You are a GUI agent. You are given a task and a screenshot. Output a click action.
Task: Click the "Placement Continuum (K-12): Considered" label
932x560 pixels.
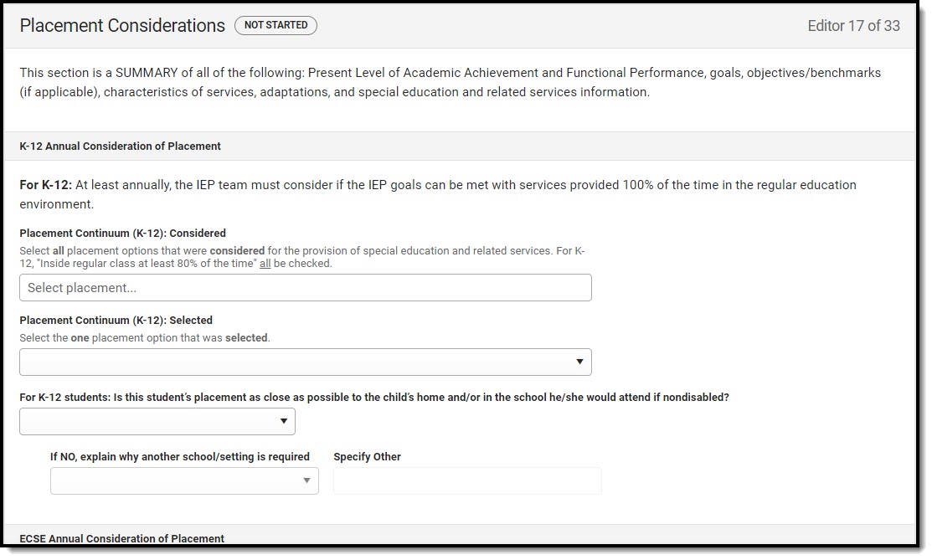pyautogui.click(x=123, y=234)
